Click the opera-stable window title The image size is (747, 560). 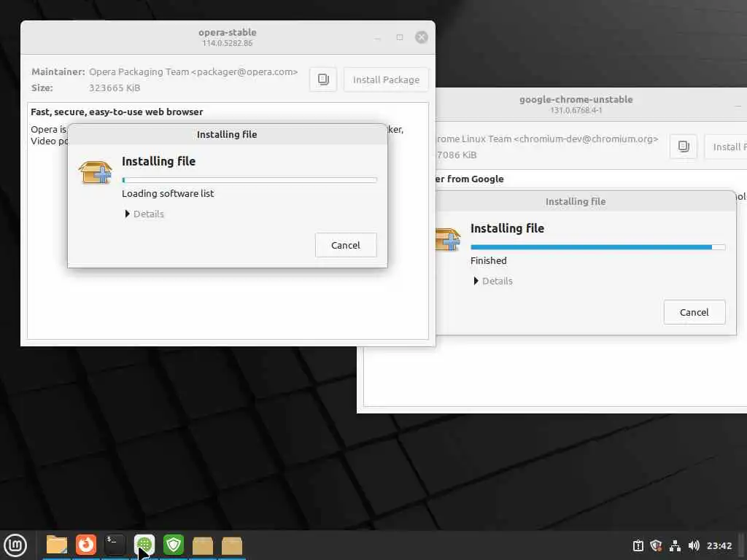[x=228, y=32]
